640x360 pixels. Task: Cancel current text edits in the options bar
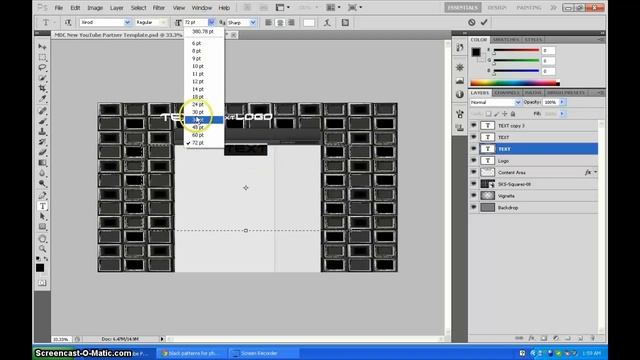pyautogui.click(x=471, y=22)
